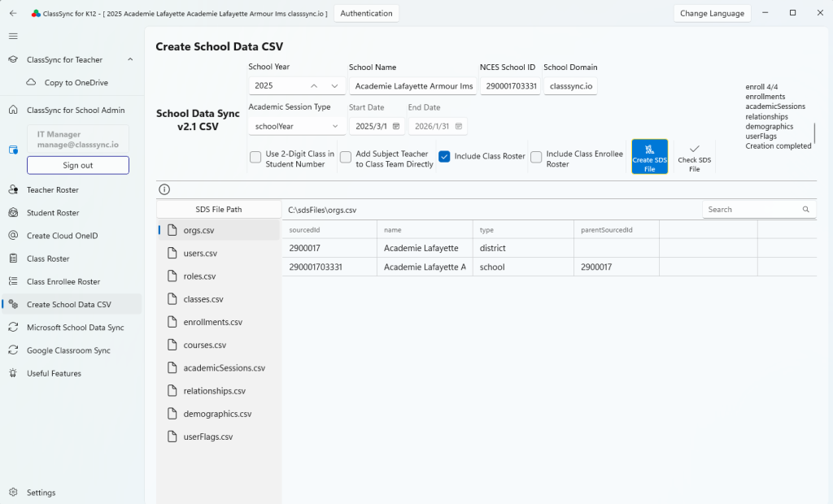
Task: Click the IT Manager account card icon
Action: click(13, 150)
